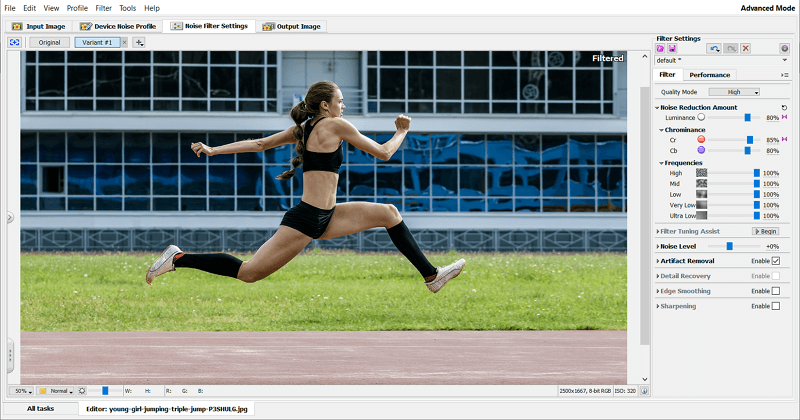Close the Variant #1 tab
The height and width of the screenshot is (420, 800).
tap(124, 42)
